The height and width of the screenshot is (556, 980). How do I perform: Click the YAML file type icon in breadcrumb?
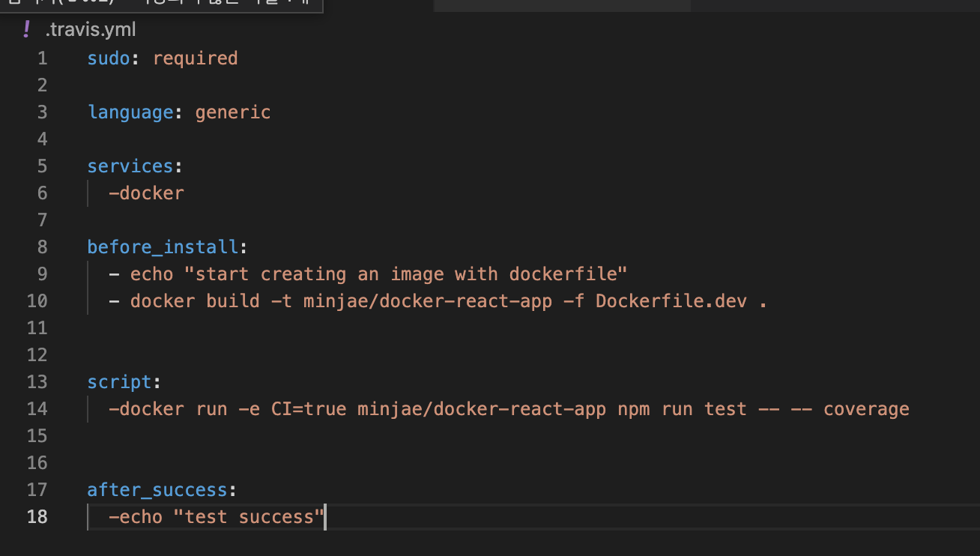tap(27, 30)
